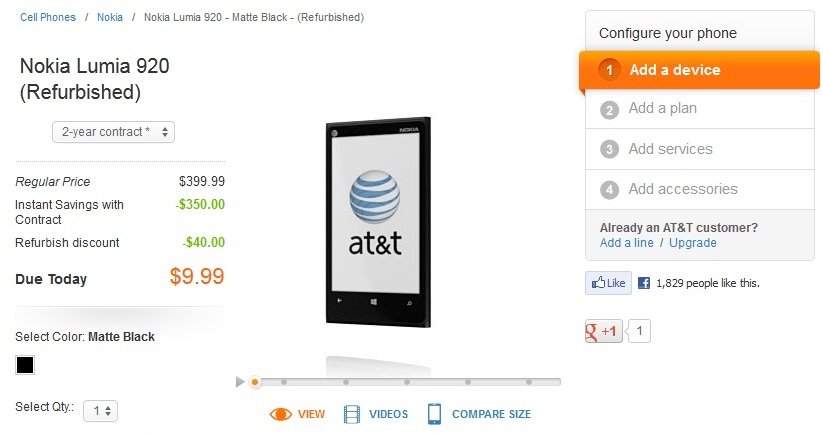Screen dimensions: 823x433
Task: Click the Upgrade link
Action: [693, 242]
